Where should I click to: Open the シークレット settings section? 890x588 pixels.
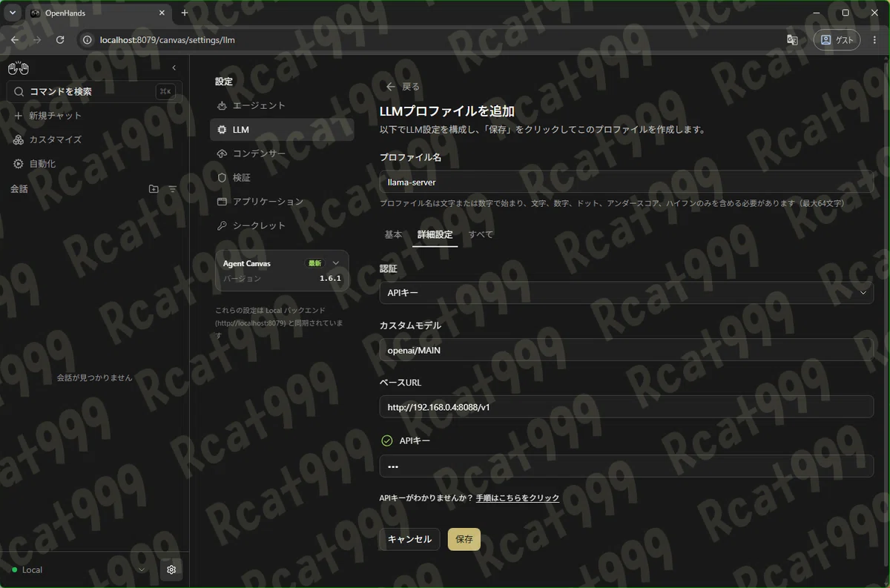282,225
